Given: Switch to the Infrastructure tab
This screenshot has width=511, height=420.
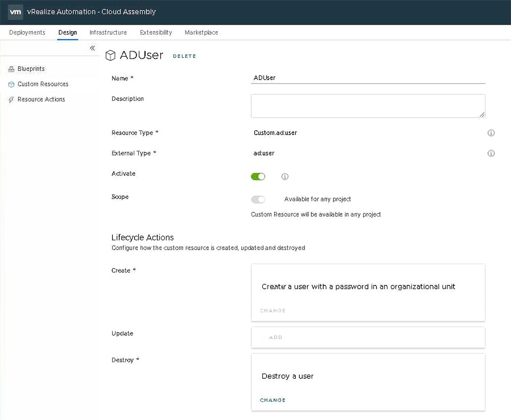Looking at the screenshot, I should click(x=108, y=32).
